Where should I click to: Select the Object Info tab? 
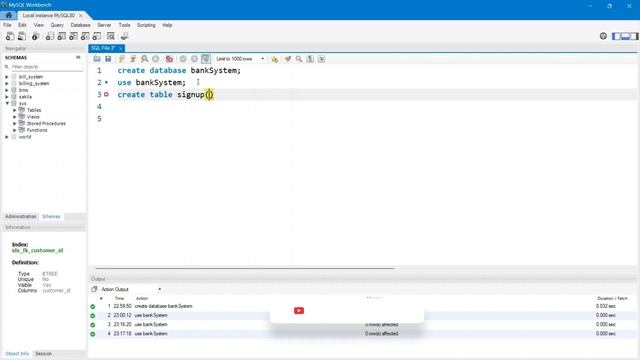pyautogui.click(x=17, y=353)
